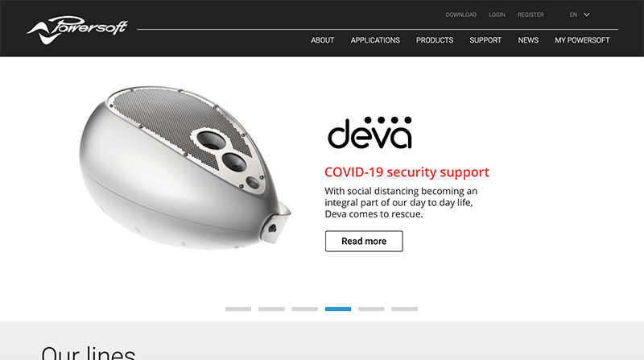Viewport: 644px width, 360px height.
Task: Open the EN language dropdown
Action: pyautogui.click(x=579, y=14)
